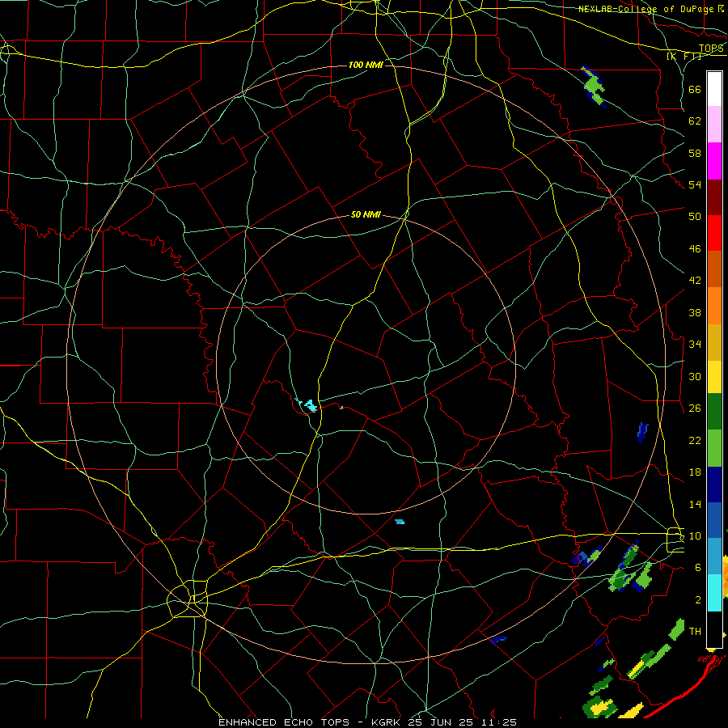Click the legend value "66"
Viewport: 728px width, 728px height.
(x=695, y=89)
